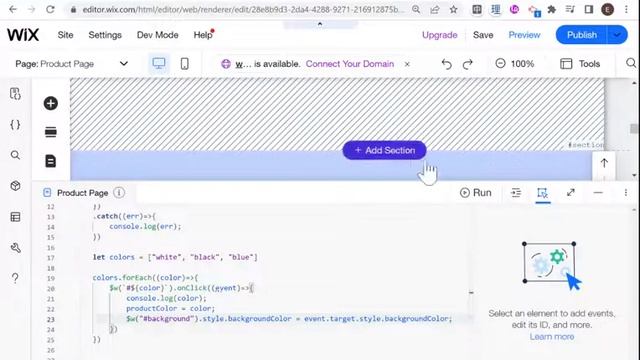Go back with browser back arrow
The image size is (640, 360).
click(13, 9)
